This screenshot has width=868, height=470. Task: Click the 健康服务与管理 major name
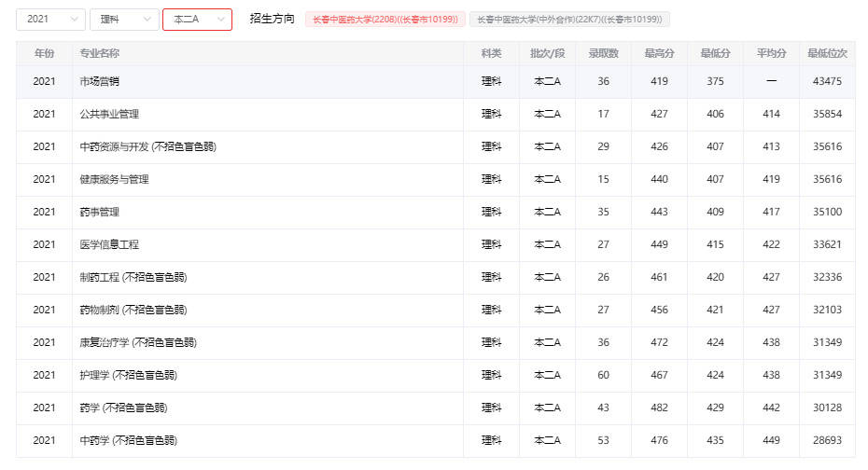[x=114, y=179]
